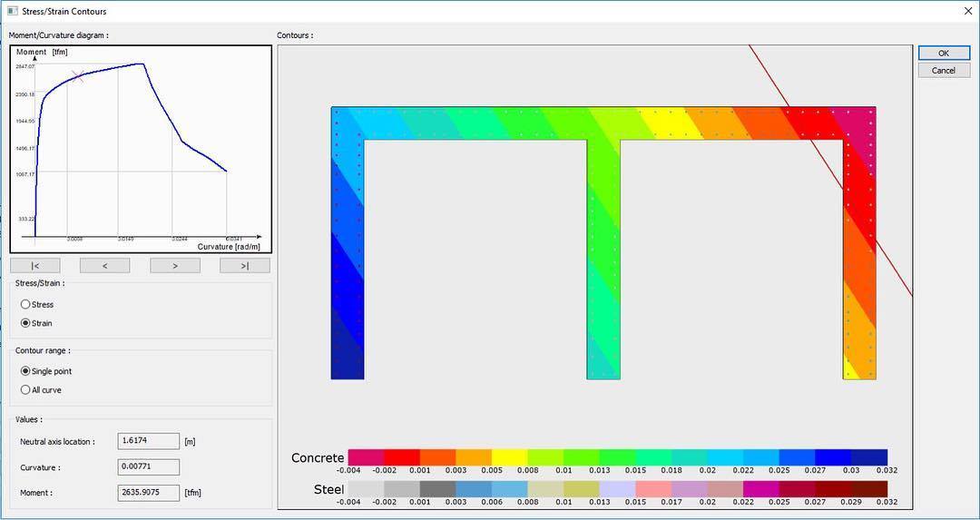This screenshot has width=980, height=520.
Task: Click the Moment value field
Action: (148, 493)
